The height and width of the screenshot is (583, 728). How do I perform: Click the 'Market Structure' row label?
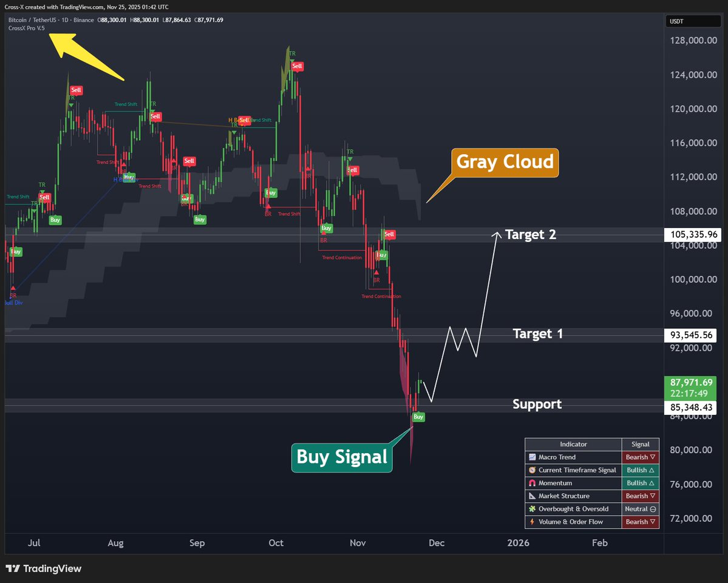pyautogui.click(x=564, y=496)
